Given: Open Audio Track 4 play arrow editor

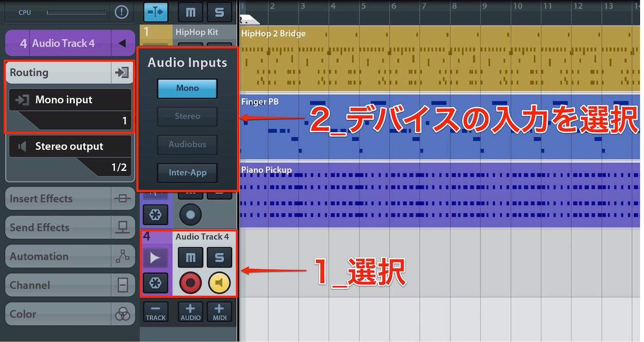Looking at the screenshot, I should coord(155,258).
